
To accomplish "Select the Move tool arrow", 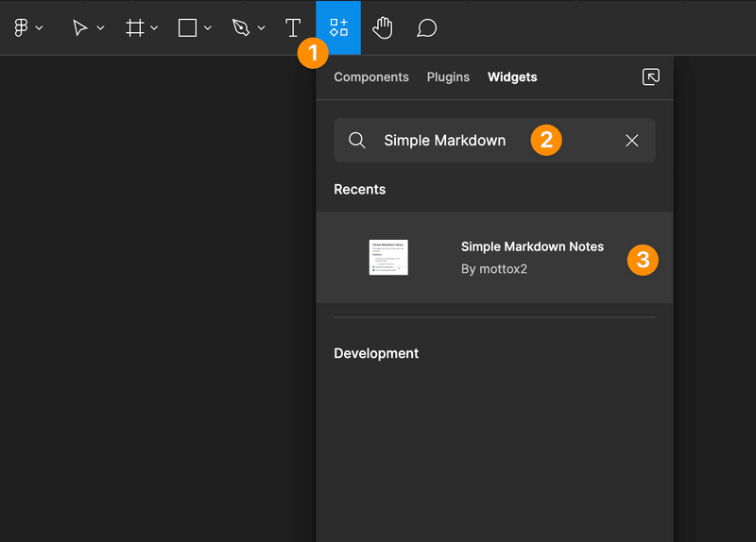I will pyautogui.click(x=80, y=28).
